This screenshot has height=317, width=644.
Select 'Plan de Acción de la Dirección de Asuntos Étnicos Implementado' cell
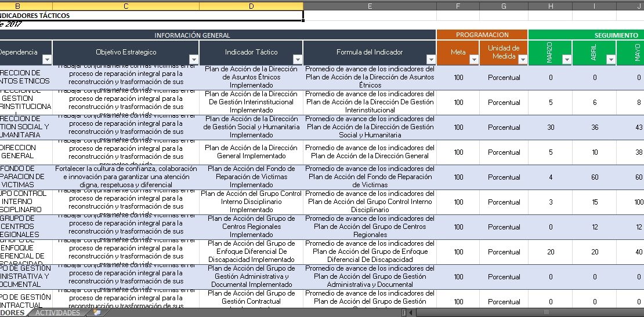click(x=251, y=78)
